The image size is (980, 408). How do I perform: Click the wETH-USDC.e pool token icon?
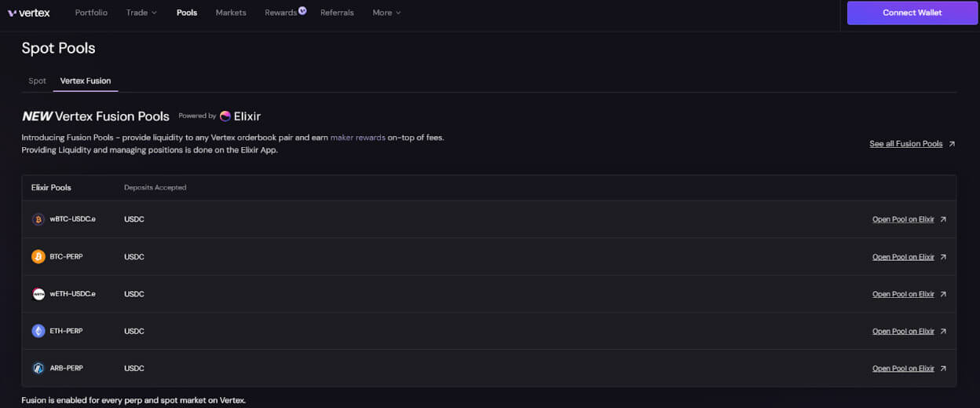click(x=38, y=294)
